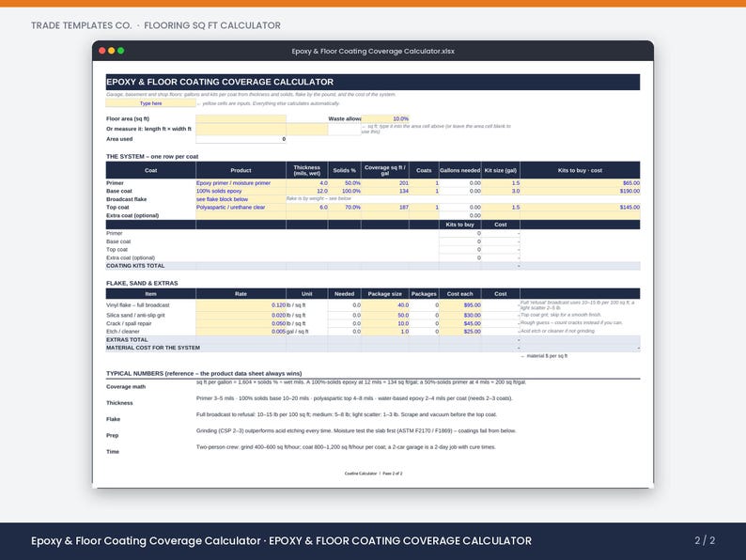
Task: Click the Base coat kit cost $190.00
Action: pos(580,191)
